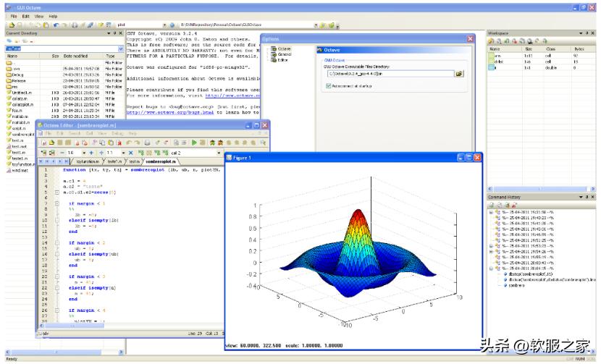Click the cut scissors icon in Octave Editor toolbar
Image resolution: width=601 pixels, height=364 pixels.
click(x=94, y=143)
